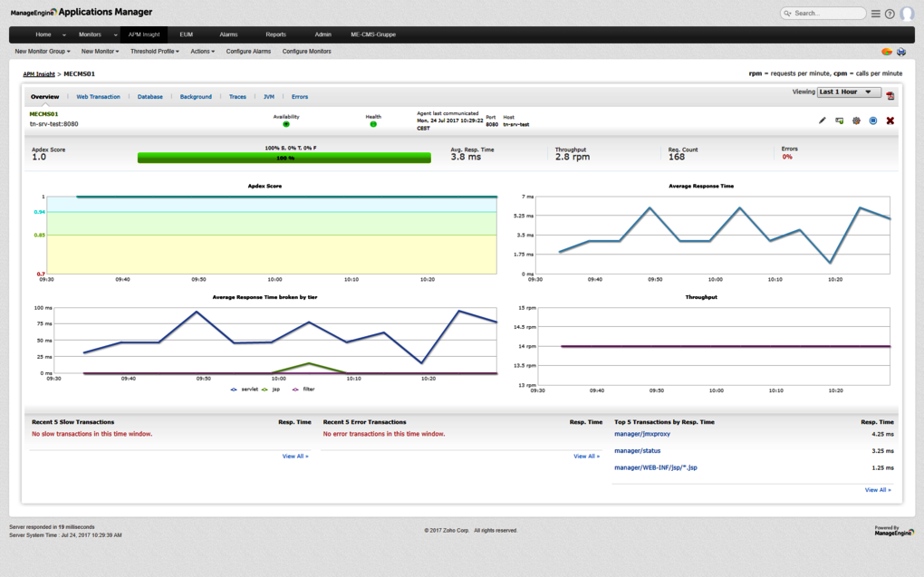
Task: Click Configure Monitors
Action: tap(306, 52)
